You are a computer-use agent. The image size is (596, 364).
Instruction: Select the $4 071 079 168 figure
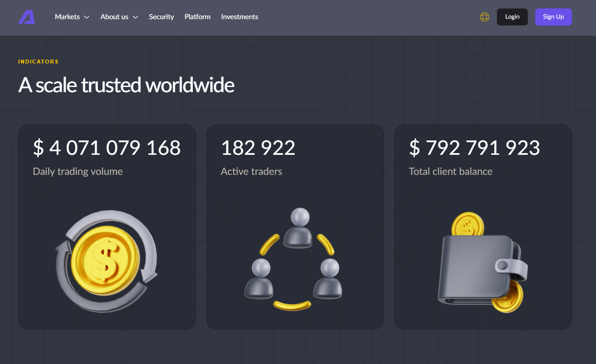107,148
